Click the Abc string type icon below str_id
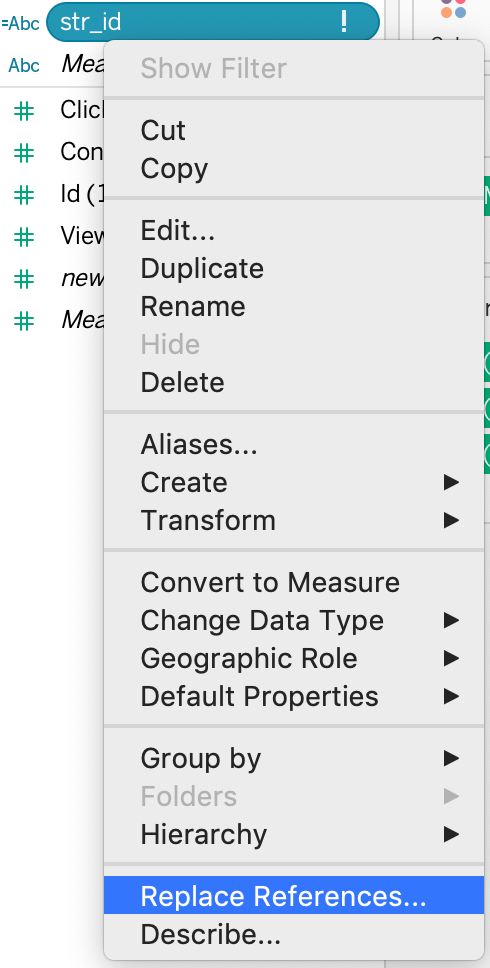 (24, 65)
